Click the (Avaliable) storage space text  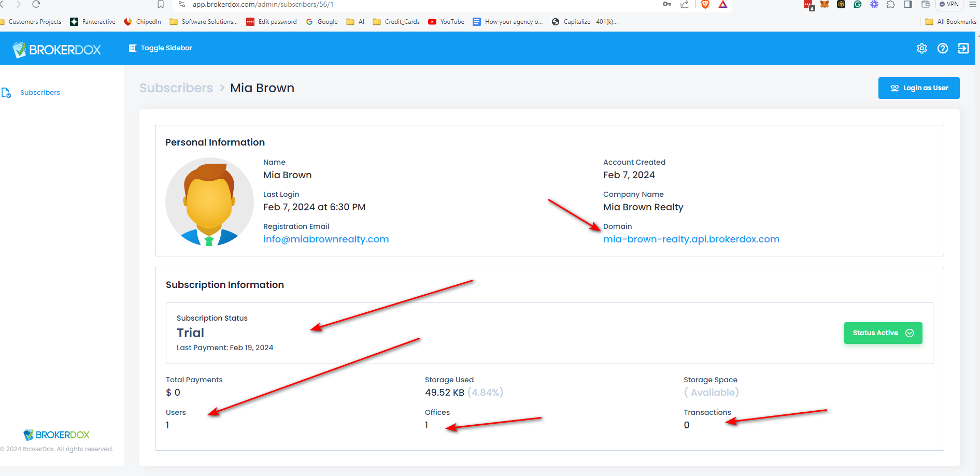pos(712,393)
